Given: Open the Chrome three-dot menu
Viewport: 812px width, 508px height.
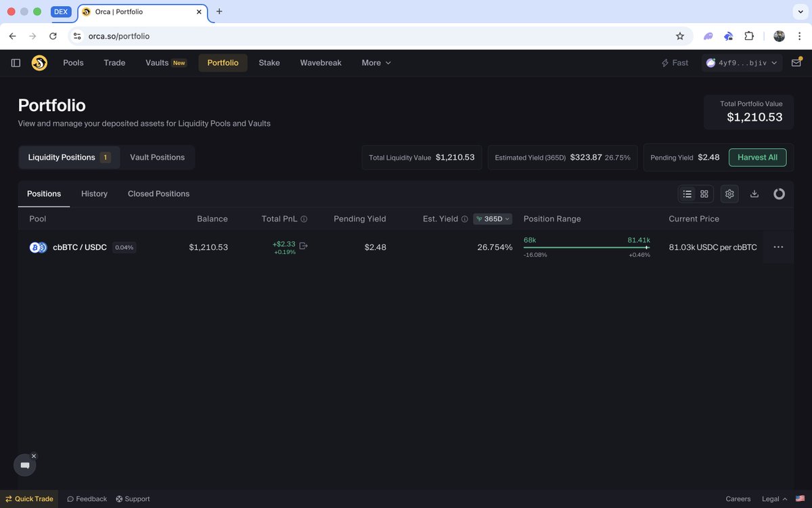Looking at the screenshot, I should click(799, 36).
